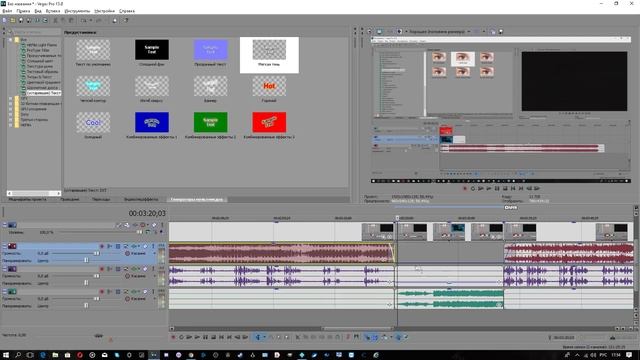Image resolution: width=640 pixels, height=360 pixels.
Task: Start playback in the video preview transport
Action: click(x=489, y=189)
